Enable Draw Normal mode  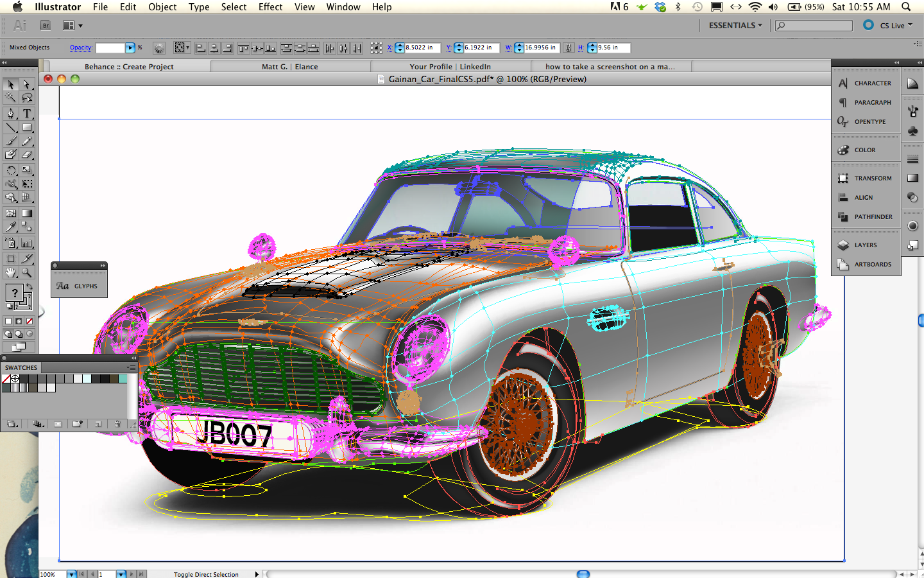[x=8, y=334]
